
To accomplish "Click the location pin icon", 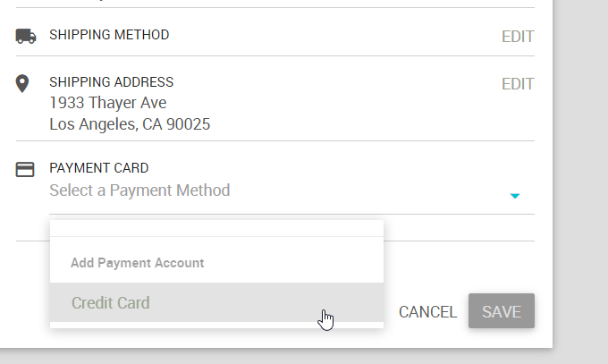I will point(24,84).
